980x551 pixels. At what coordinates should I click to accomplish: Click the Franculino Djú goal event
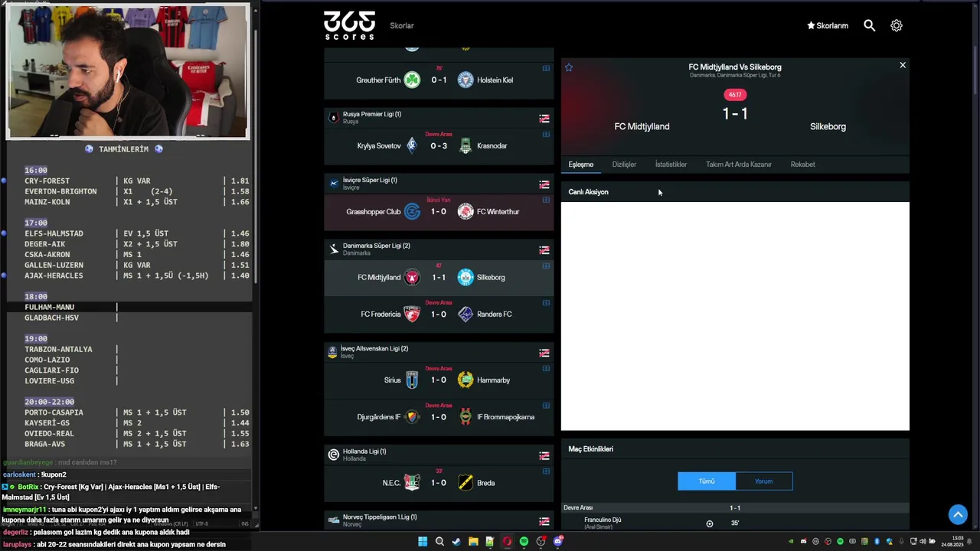pos(736,523)
